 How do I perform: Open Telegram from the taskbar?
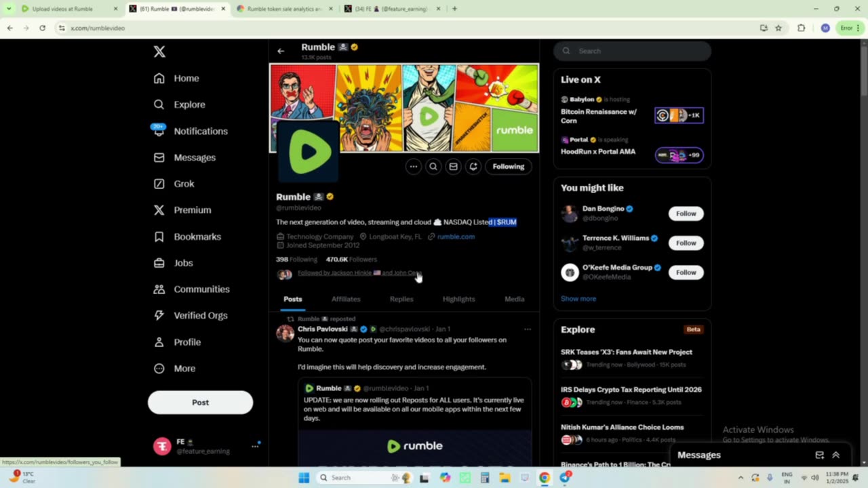[565, 478]
